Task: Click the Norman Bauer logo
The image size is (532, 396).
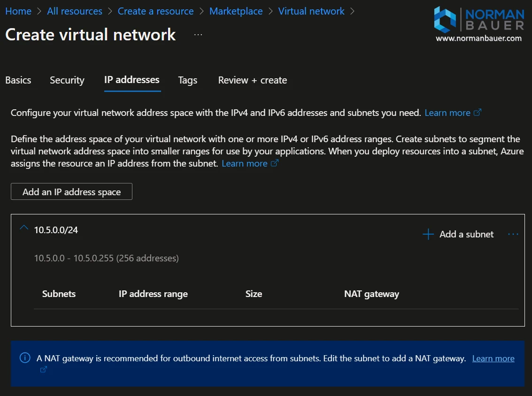Action: tap(478, 24)
